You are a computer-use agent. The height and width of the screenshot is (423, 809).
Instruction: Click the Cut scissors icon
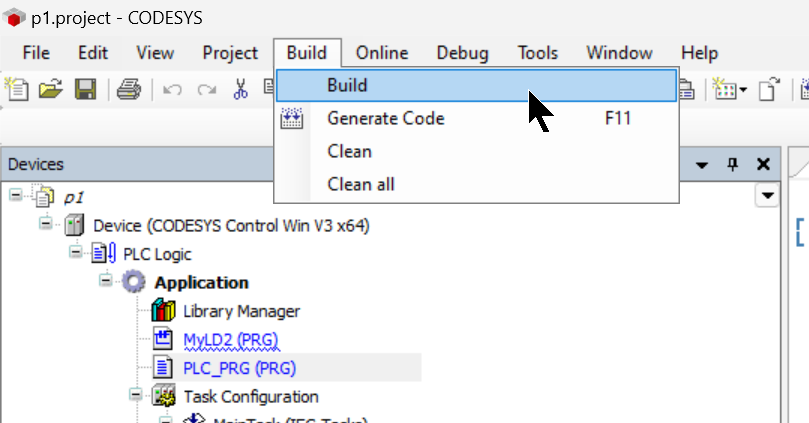240,89
